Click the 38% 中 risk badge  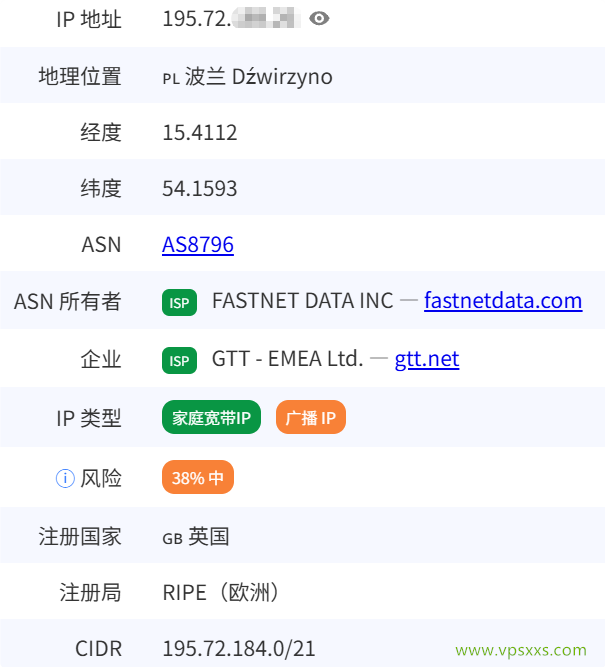coord(198,477)
